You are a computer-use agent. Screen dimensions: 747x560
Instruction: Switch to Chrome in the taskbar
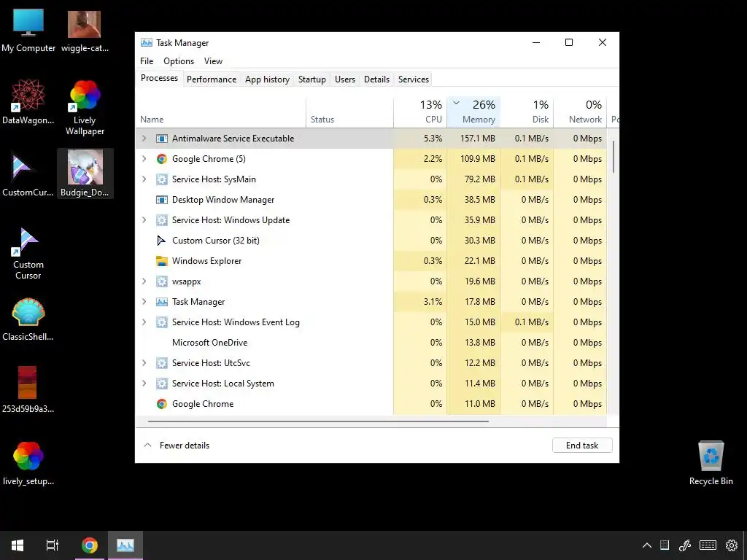[x=90, y=545]
